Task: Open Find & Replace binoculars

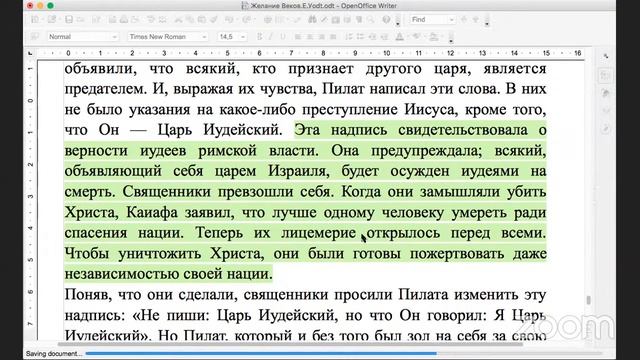Action: pos(312,20)
